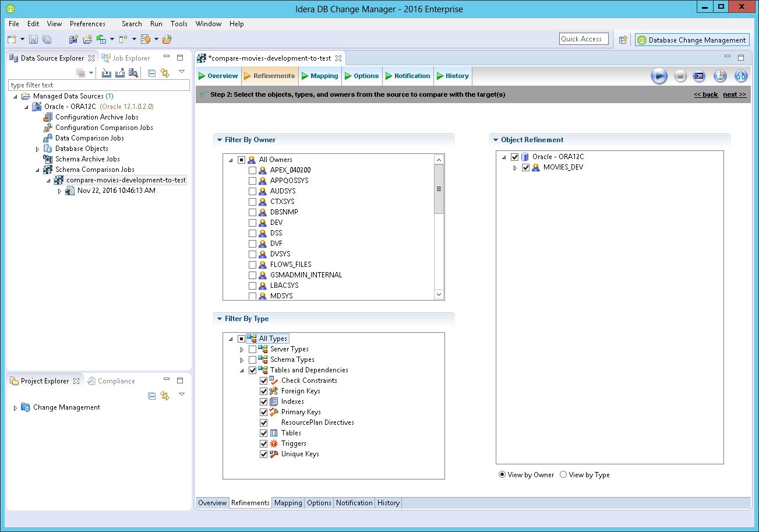This screenshot has width=759, height=532.
Task: Click the command line script icon
Action: [700, 76]
